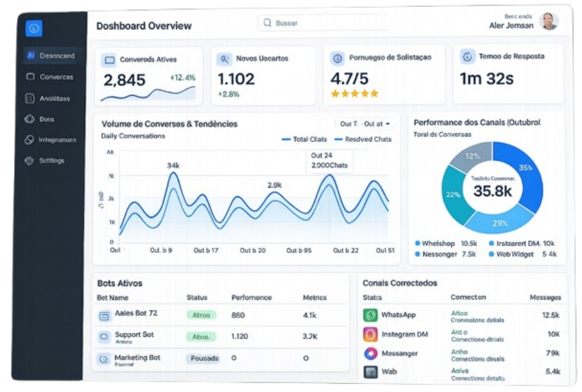Open Instegram DM connection details link
The width and height of the screenshot is (582, 392).
pos(477,339)
